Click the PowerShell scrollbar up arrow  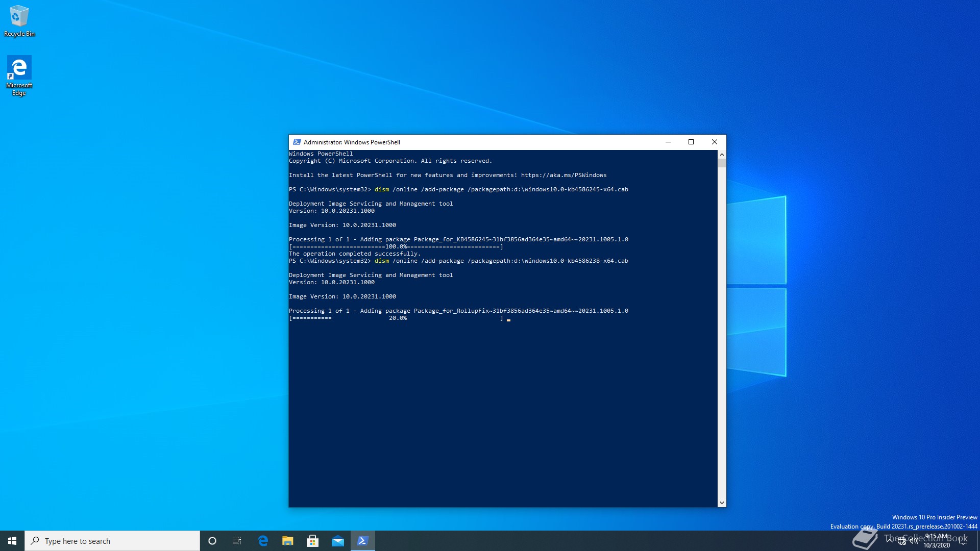coord(722,154)
